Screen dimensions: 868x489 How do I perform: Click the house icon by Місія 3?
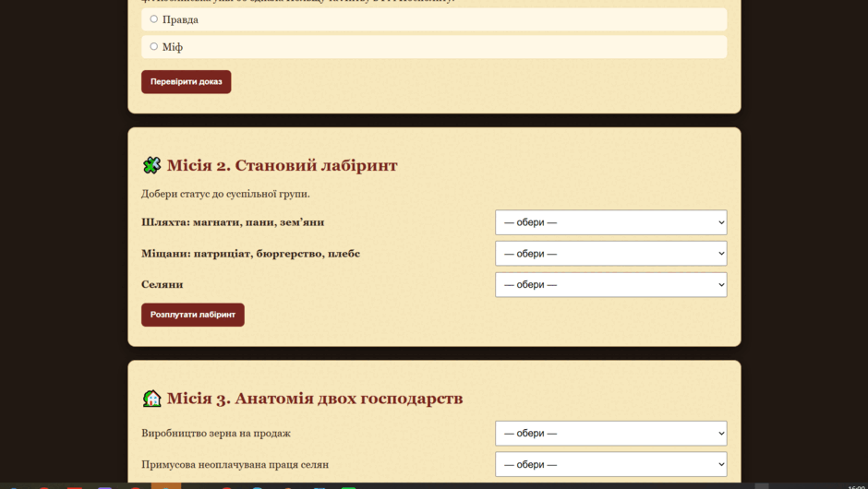click(x=151, y=399)
